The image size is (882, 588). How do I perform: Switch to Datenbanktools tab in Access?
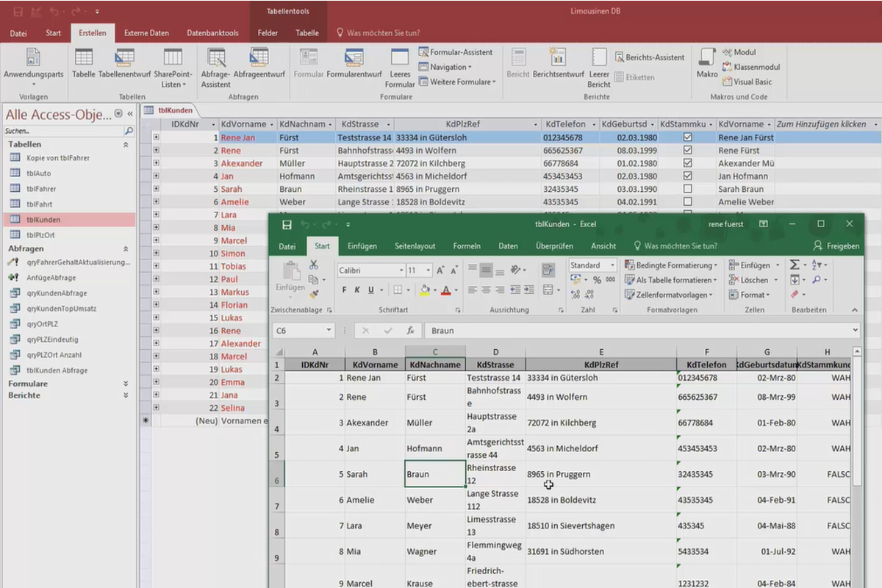pos(212,33)
